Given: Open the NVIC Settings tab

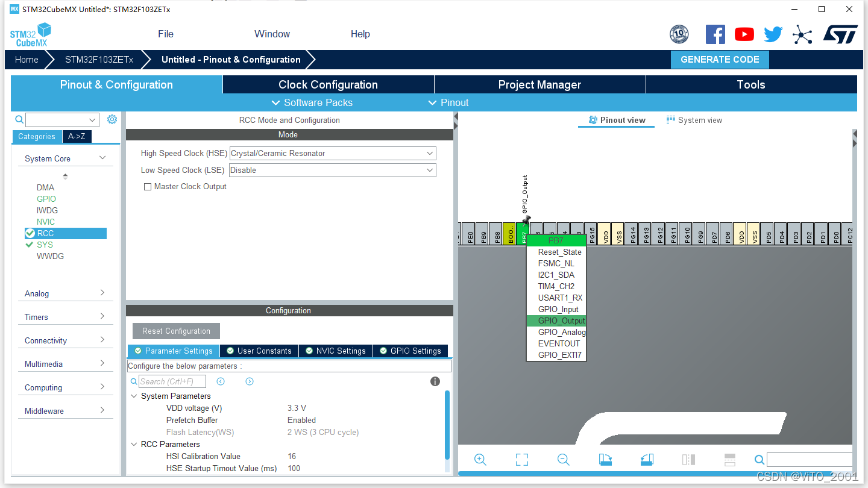Looking at the screenshot, I should [x=335, y=351].
